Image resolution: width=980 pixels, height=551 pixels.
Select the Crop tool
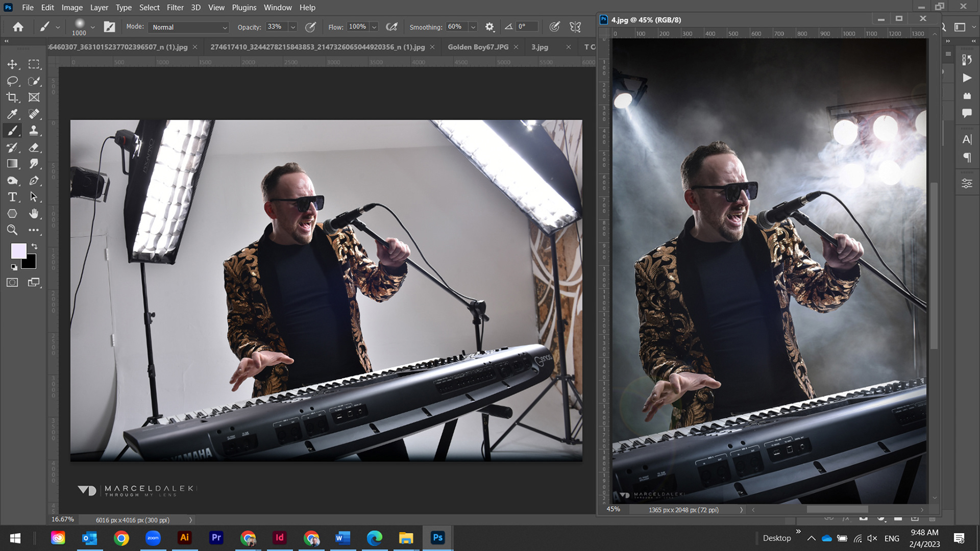pyautogui.click(x=12, y=97)
